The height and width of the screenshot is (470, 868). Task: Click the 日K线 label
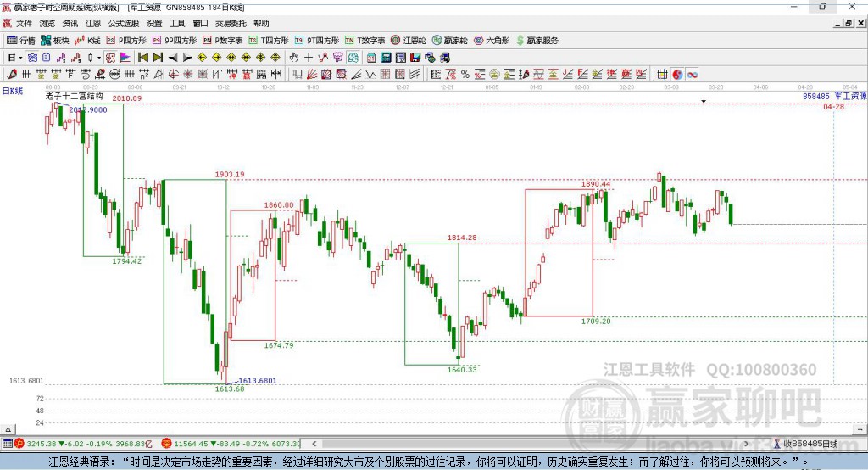[x=13, y=90]
